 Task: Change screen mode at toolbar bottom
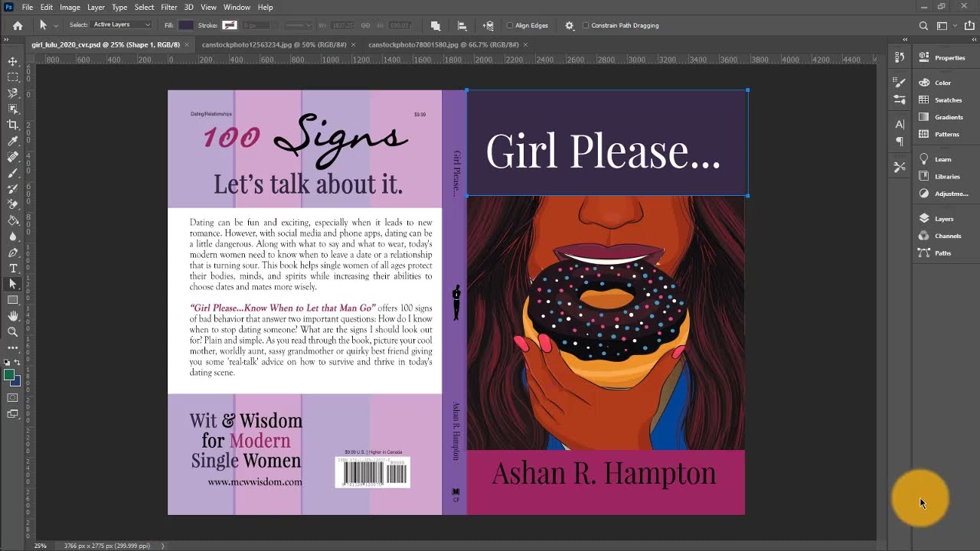click(12, 414)
